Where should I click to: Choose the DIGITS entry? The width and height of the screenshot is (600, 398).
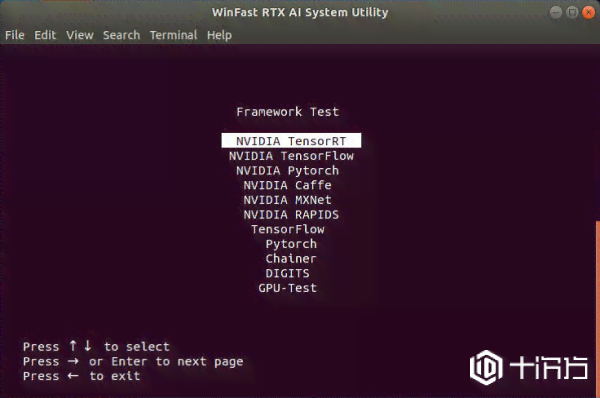tap(287, 273)
